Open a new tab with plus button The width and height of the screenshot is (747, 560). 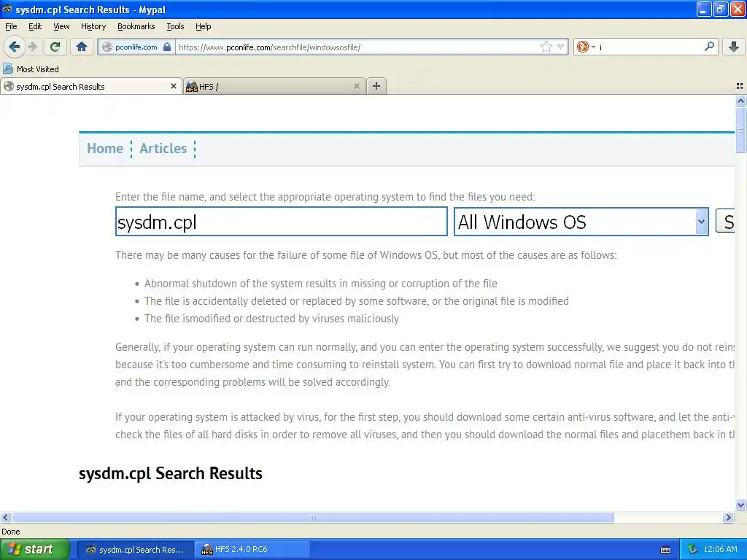tap(376, 86)
